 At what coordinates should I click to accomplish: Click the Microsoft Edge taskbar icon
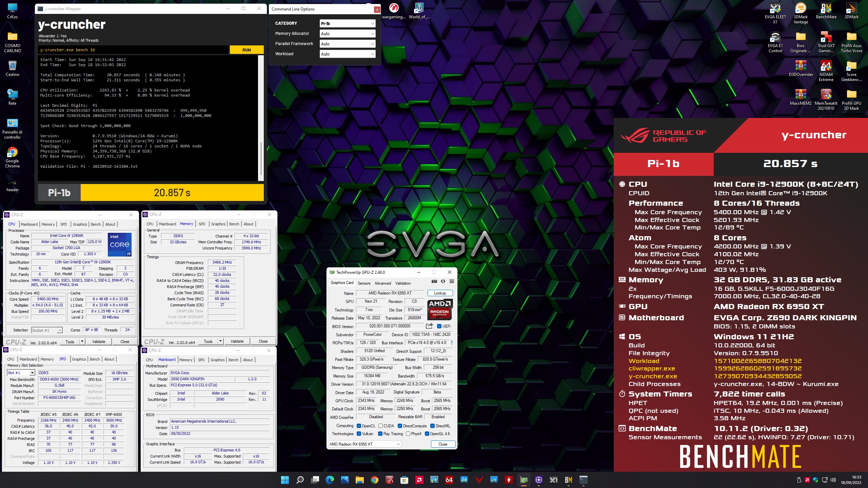330,480
